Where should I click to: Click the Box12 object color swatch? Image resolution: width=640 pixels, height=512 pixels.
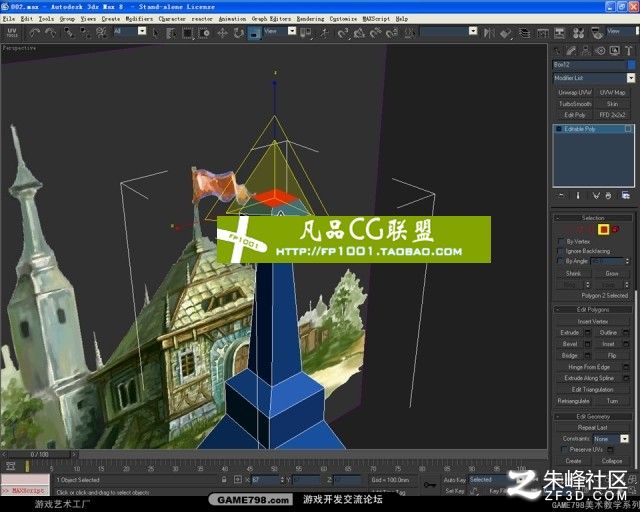pyautogui.click(x=631, y=65)
